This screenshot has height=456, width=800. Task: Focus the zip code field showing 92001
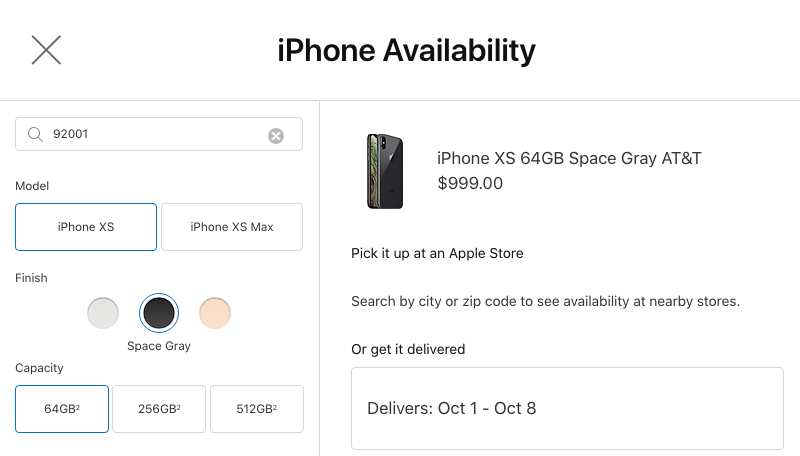(150, 135)
